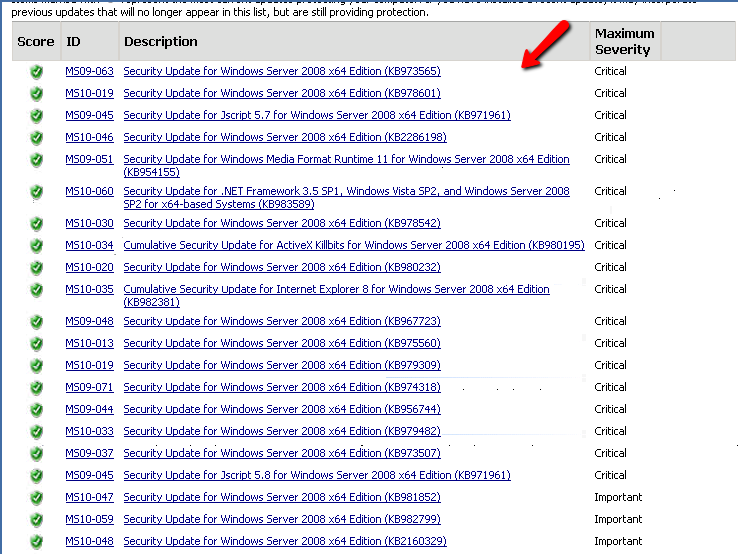Click the green shield beside the KB978601 update
The height and width of the screenshot is (554, 738).
tap(36, 94)
